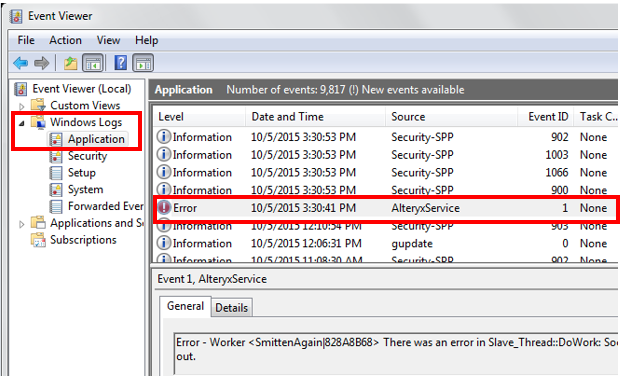Open the Help menu
This screenshot has width=621, height=380.
[147, 40]
